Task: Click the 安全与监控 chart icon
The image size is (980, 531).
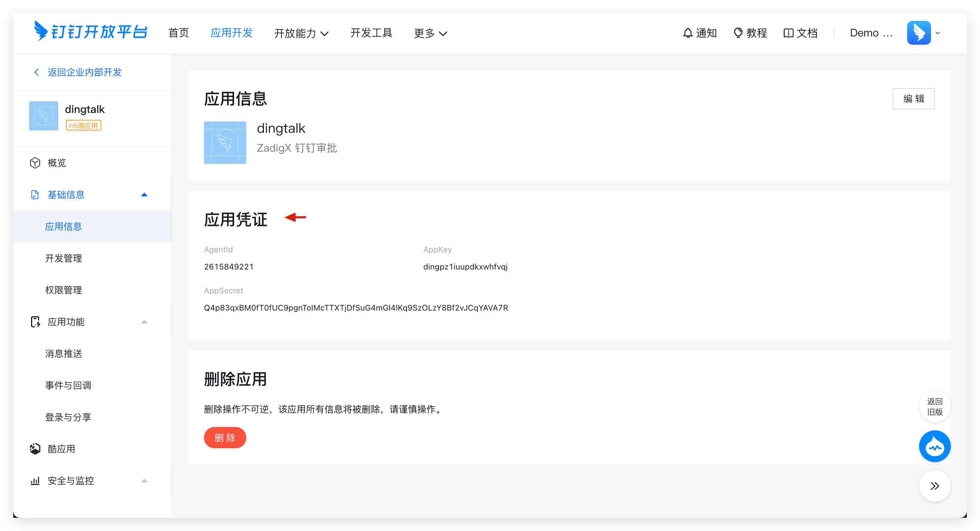Action: pyautogui.click(x=35, y=480)
